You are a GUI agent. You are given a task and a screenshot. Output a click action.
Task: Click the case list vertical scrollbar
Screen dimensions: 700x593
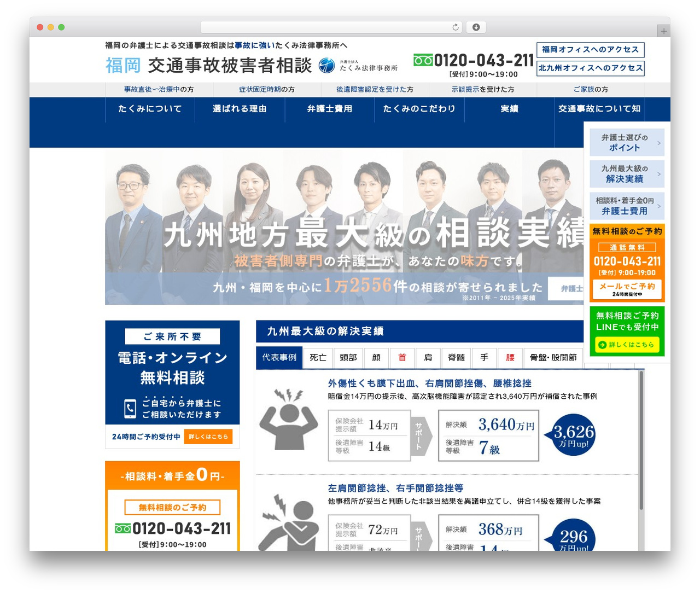(641, 440)
